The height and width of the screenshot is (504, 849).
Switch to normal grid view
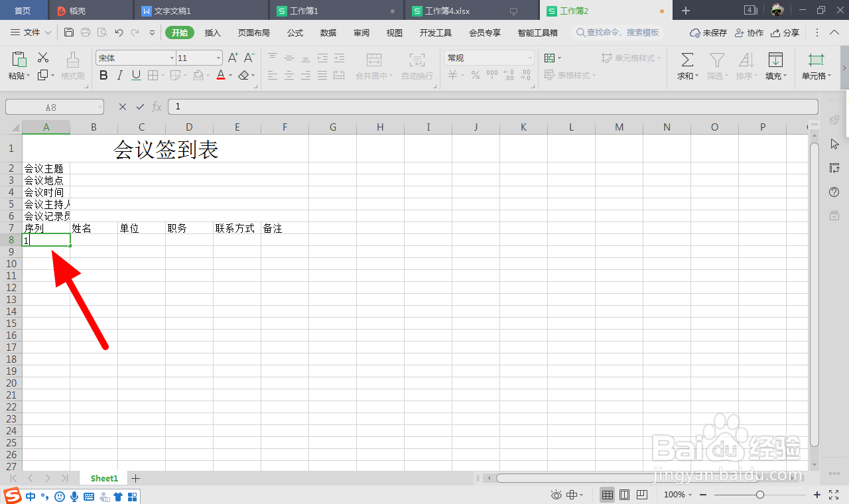point(607,495)
